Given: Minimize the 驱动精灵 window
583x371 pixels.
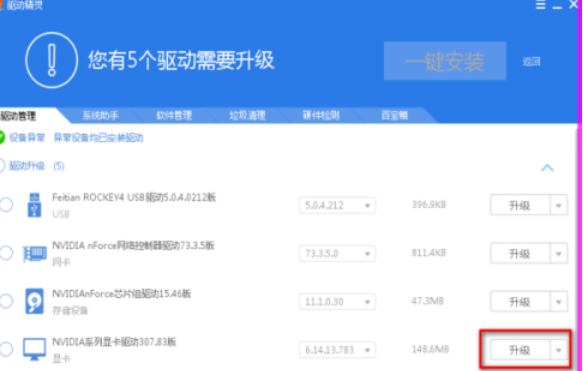Looking at the screenshot, I should coord(557,7).
